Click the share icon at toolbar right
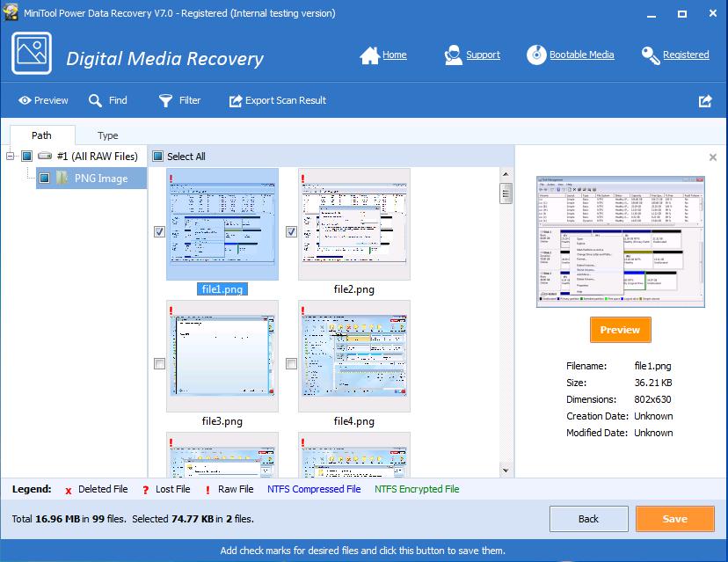 click(705, 100)
